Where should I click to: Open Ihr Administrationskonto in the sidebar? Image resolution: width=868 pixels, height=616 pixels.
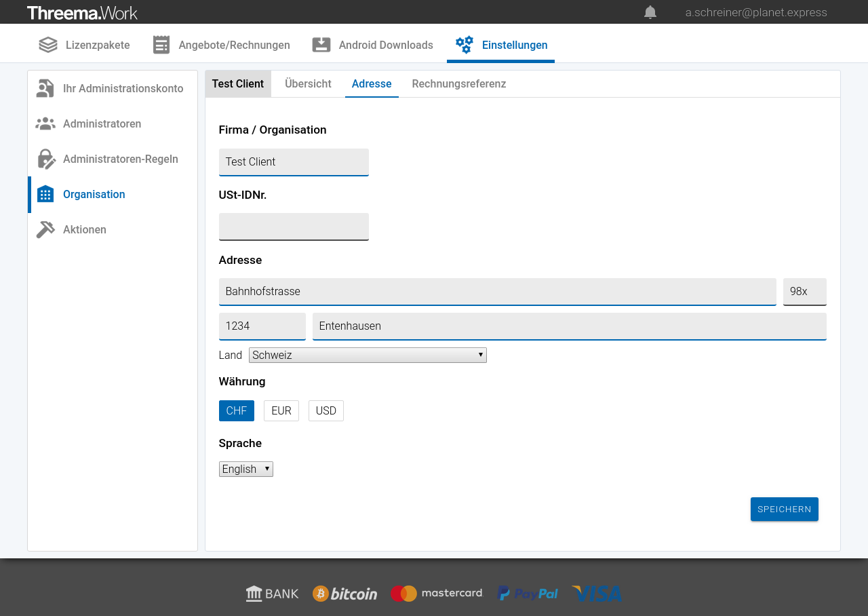113,88
